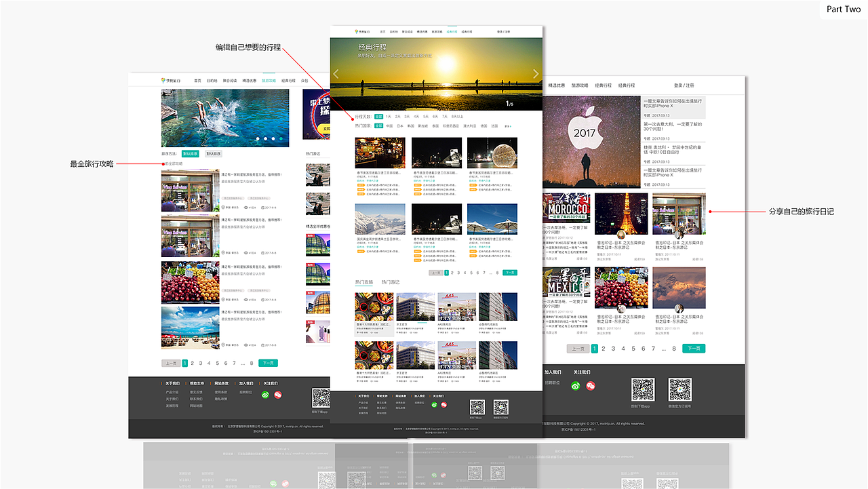Open the Apple 2017 featured image
868x489 pixels.
(x=592, y=142)
